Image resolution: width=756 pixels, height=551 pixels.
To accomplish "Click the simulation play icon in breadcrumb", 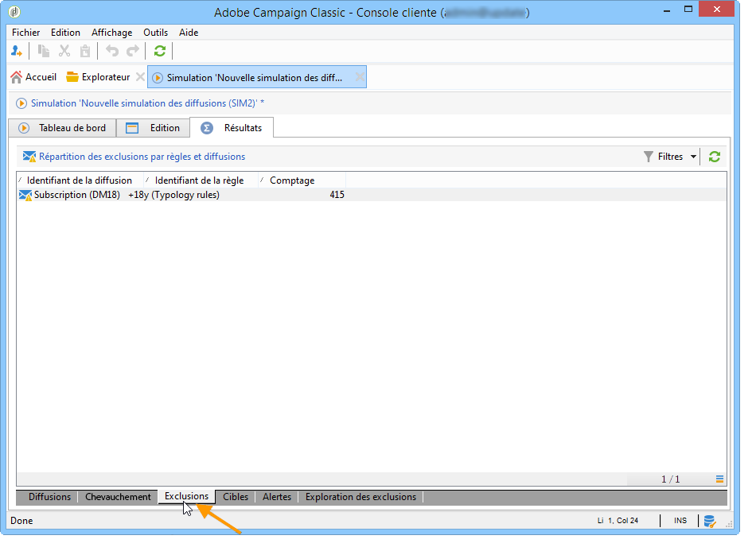I will (21, 103).
